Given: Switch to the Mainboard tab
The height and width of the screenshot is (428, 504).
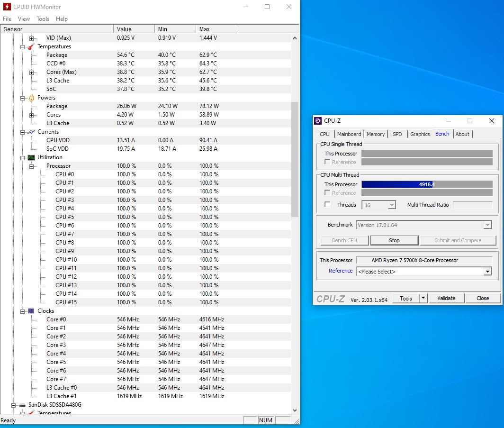Looking at the screenshot, I should (x=349, y=134).
